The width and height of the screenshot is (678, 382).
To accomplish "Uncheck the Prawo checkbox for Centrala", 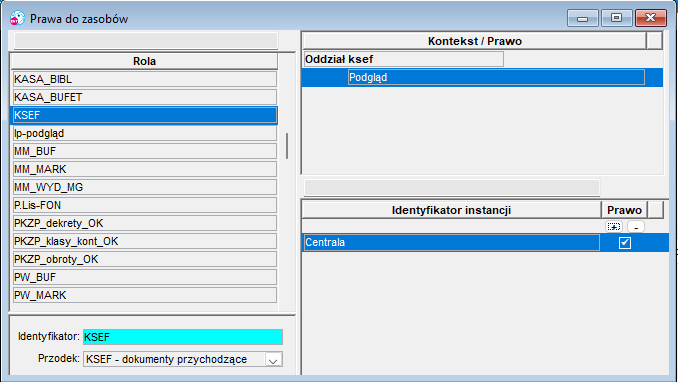I will pos(625,243).
